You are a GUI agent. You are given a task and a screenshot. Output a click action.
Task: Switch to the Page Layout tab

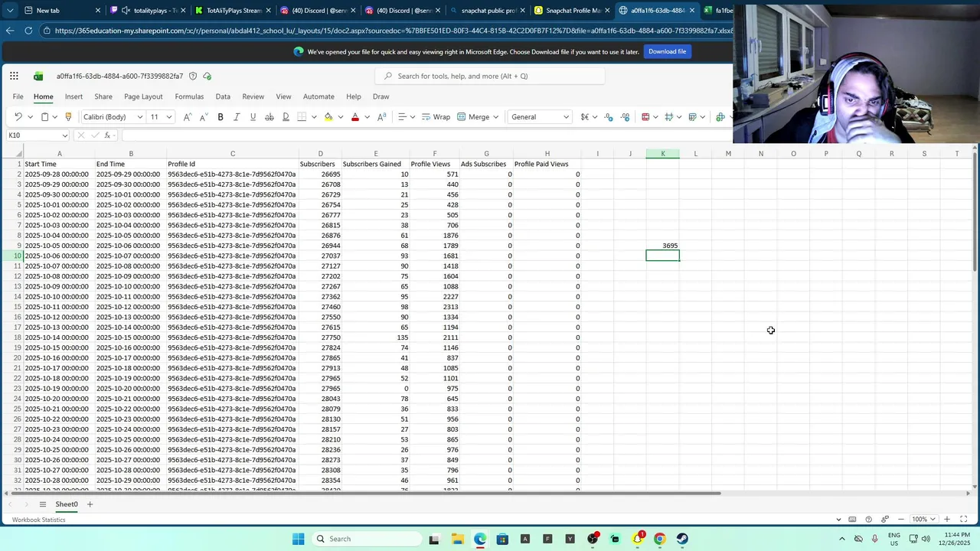pos(143,96)
